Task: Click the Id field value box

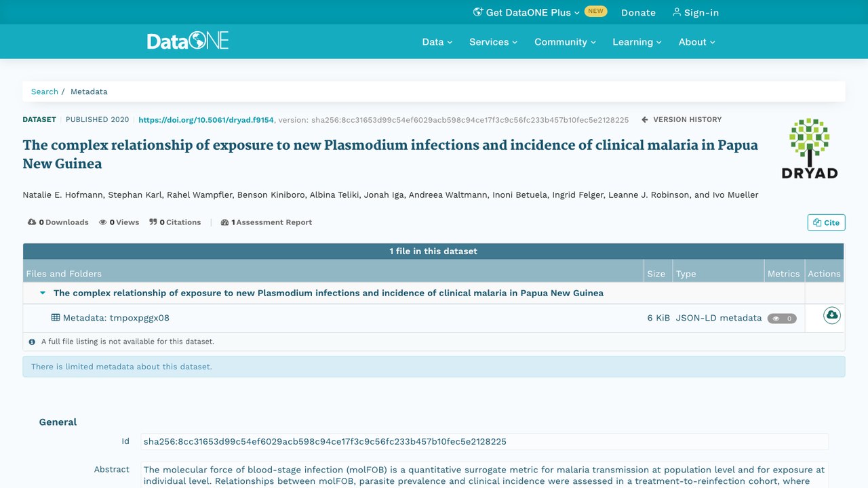Action: (x=484, y=442)
